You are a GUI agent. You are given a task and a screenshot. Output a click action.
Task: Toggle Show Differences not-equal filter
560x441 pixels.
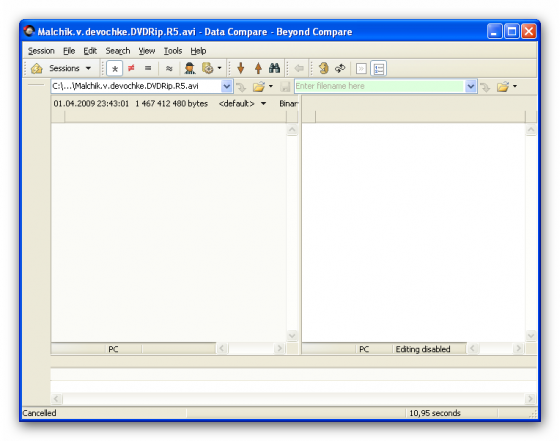pyautogui.click(x=131, y=68)
